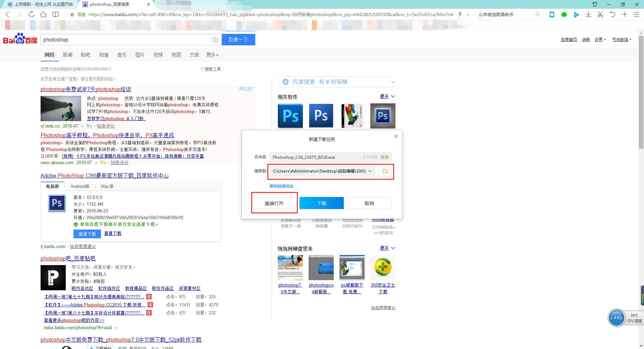Viewport: 644px width, 349px height.
Task: Select the Android版 tab
Action: coord(80,186)
